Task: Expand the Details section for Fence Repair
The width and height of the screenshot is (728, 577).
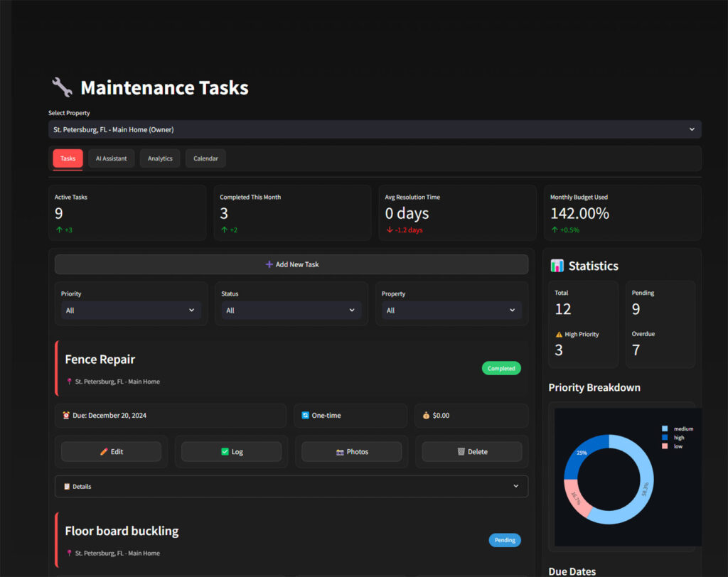Action: coord(291,486)
